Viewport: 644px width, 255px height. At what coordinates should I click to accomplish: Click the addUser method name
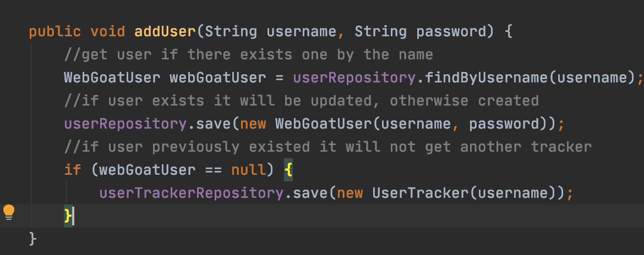(x=165, y=31)
